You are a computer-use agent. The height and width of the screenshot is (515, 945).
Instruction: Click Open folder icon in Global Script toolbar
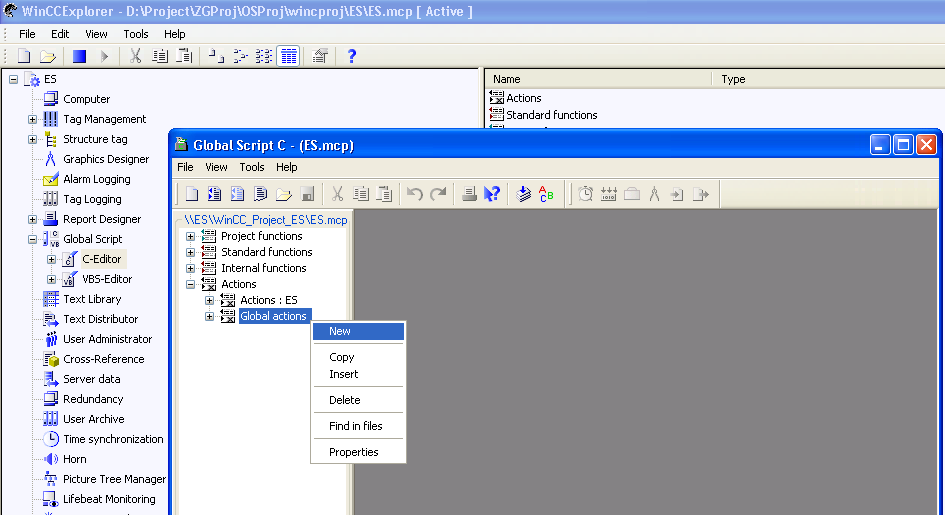[x=284, y=194]
